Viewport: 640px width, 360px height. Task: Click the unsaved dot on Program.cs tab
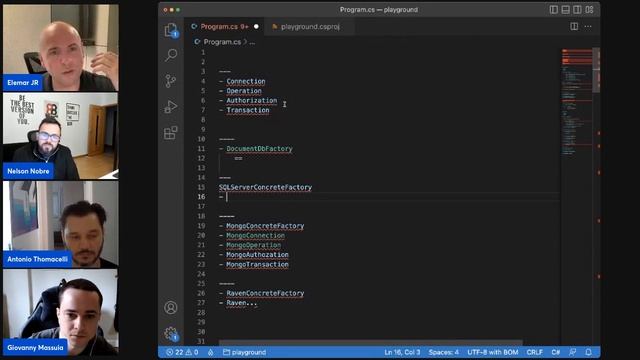click(x=256, y=27)
